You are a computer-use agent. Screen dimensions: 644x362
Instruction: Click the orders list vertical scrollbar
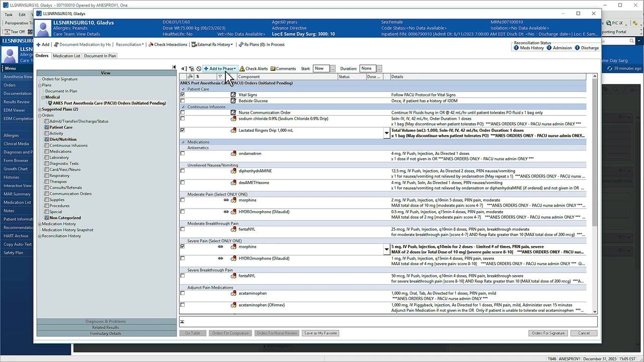click(x=595, y=194)
